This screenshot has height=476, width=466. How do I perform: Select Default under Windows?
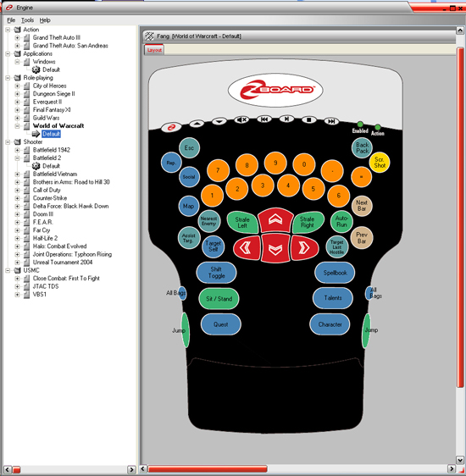[51, 69]
